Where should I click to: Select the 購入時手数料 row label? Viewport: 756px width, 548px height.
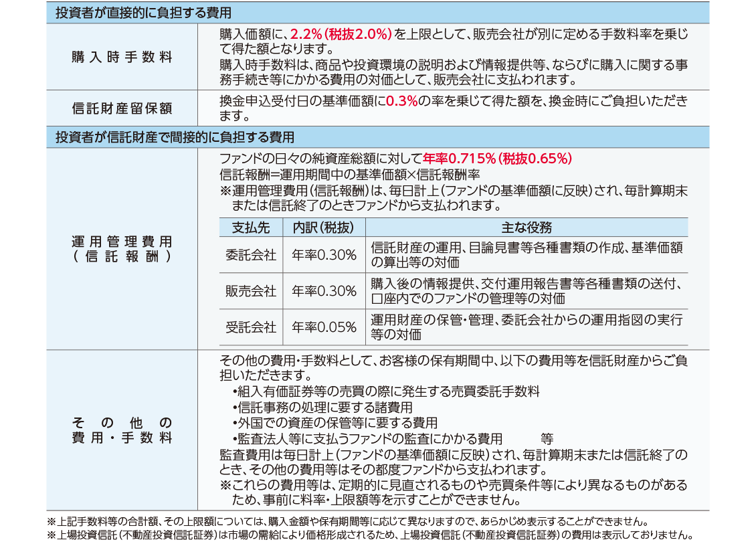122,57
